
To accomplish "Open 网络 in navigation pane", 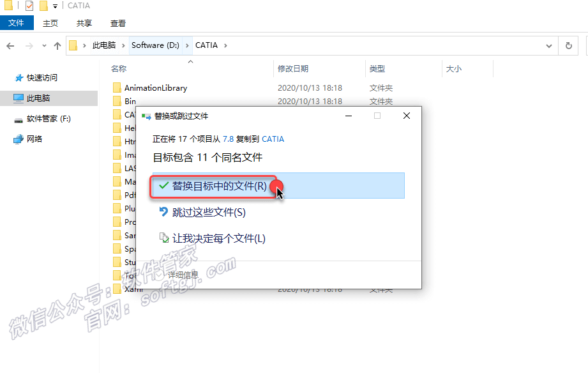I will [x=34, y=139].
